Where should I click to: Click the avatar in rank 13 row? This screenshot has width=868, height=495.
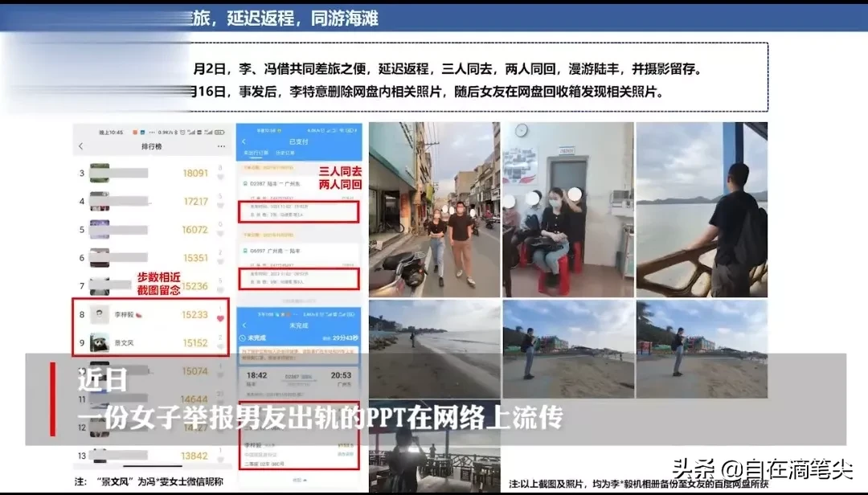coord(99,456)
